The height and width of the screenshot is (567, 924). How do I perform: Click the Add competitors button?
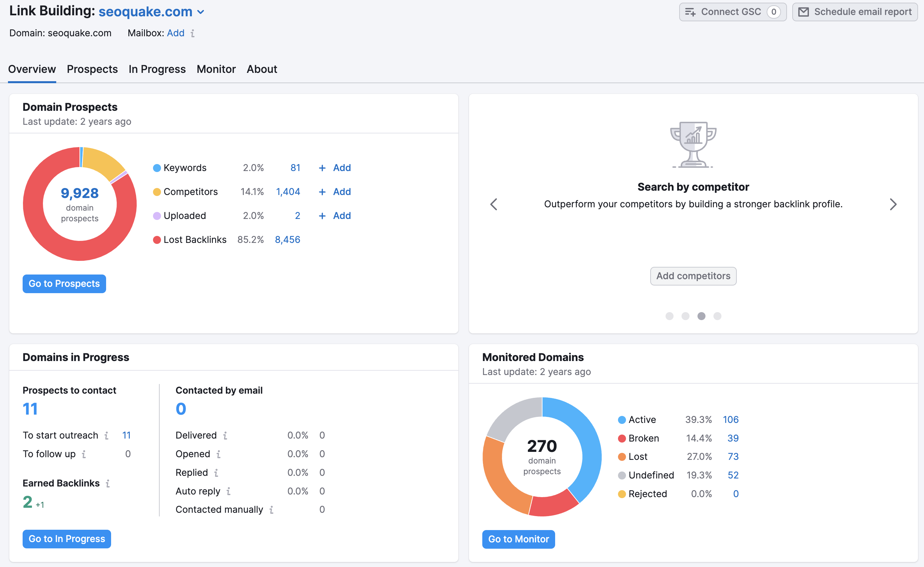693,276
